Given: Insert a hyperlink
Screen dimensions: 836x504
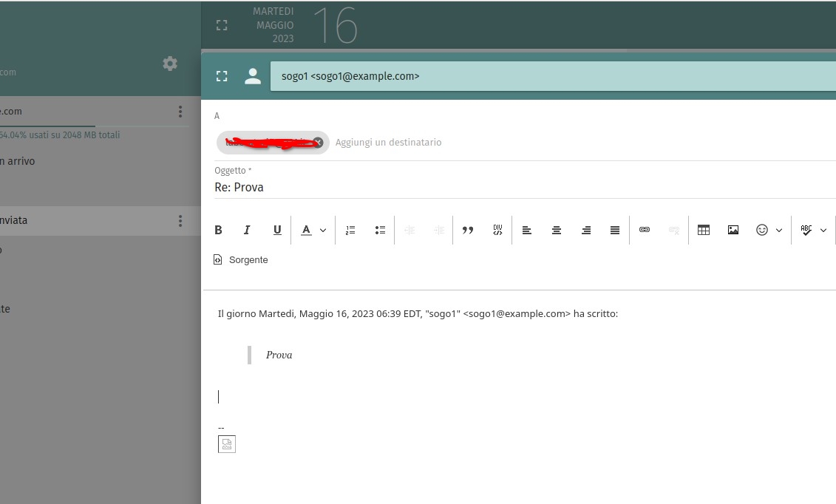Looking at the screenshot, I should [645, 231].
